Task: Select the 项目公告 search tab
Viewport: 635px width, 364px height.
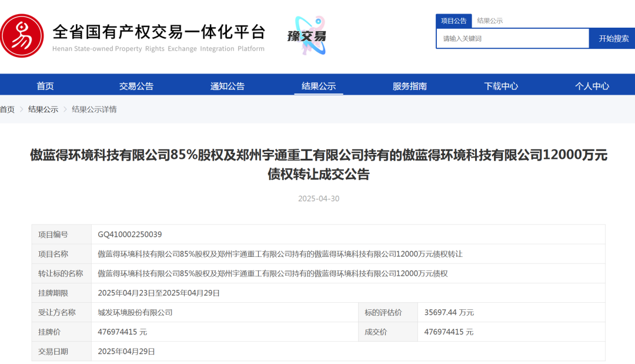Action: click(453, 21)
